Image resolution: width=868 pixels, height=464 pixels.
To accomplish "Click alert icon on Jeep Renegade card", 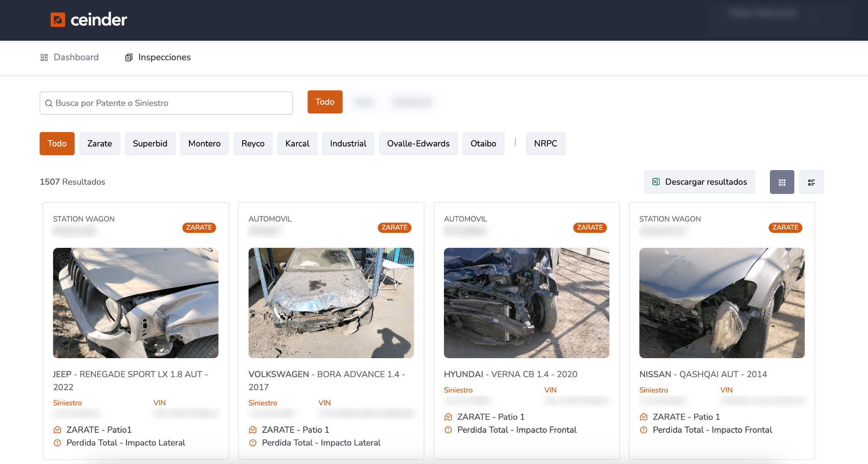I will pos(57,443).
